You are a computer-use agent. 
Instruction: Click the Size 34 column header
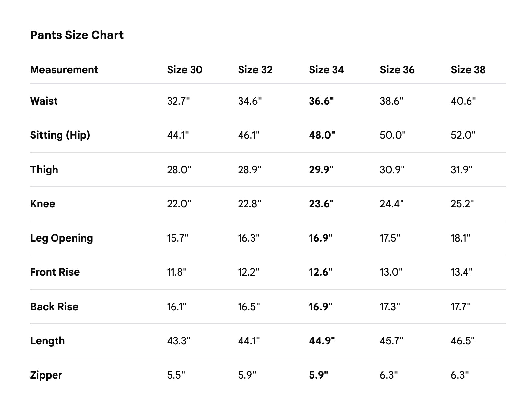click(326, 70)
